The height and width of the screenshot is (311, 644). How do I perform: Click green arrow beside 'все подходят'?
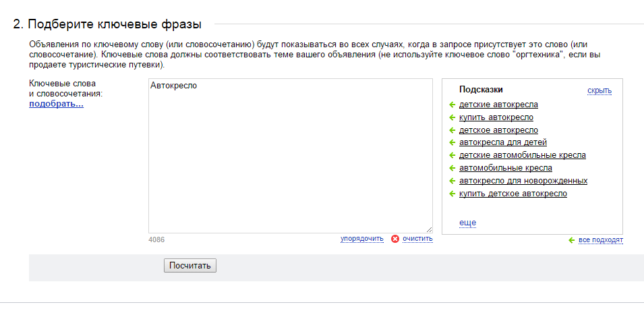point(571,240)
